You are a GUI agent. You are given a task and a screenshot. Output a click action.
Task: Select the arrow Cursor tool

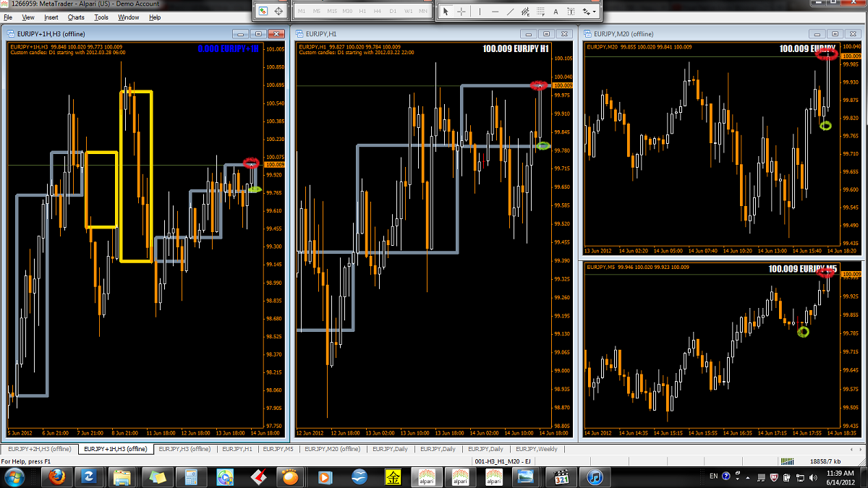click(446, 12)
